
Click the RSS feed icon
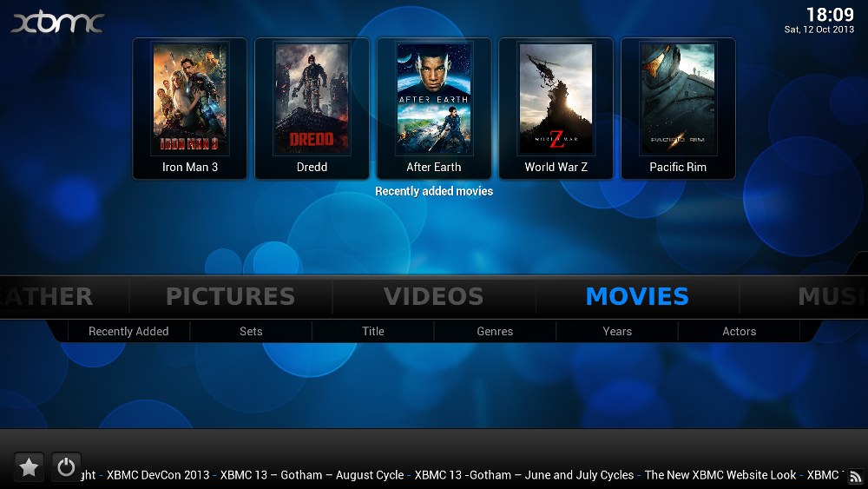(856, 476)
